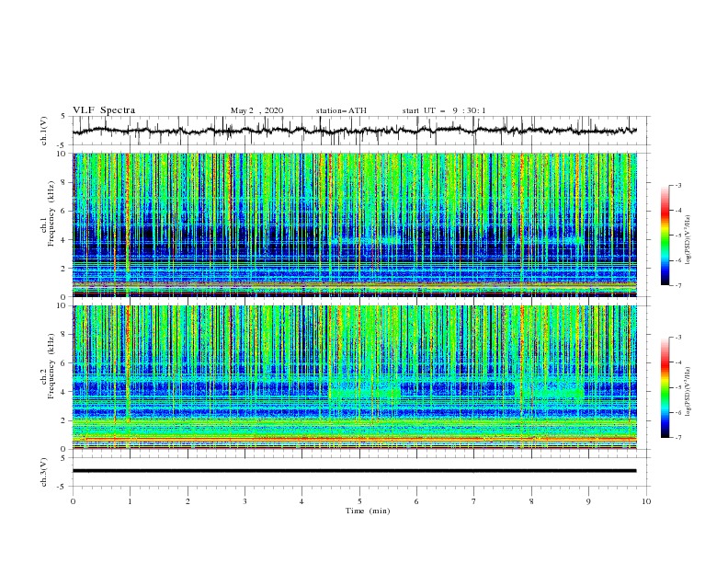Click the "station=ATH" label
The height and width of the screenshot is (563, 728).
(341, 110)
